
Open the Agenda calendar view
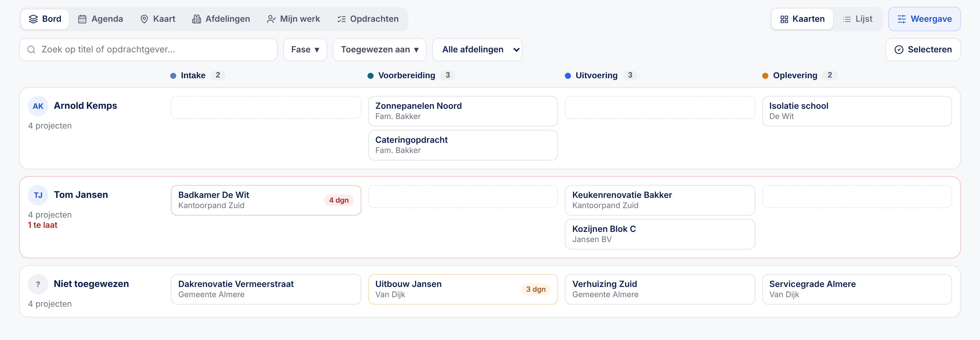(100, 19)
